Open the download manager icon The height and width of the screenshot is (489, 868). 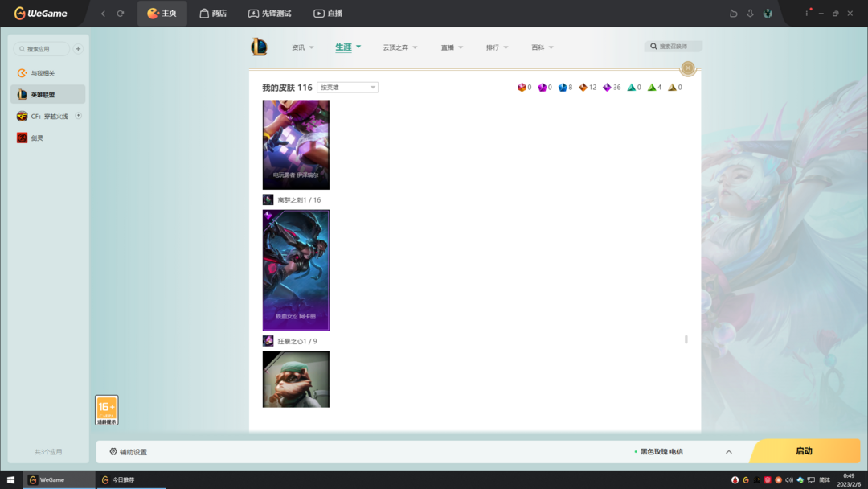coord(750,14)
